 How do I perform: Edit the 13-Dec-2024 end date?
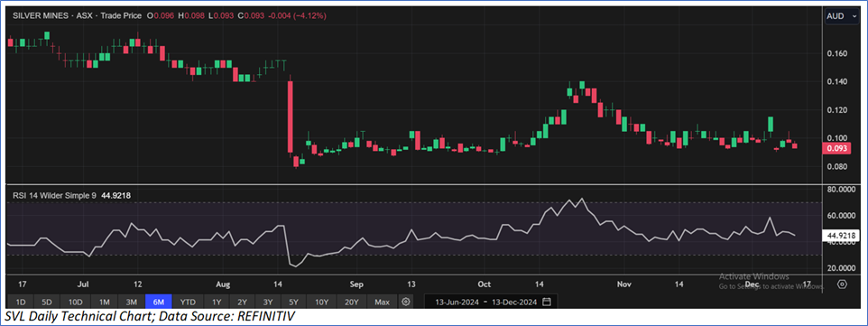(x=514, y=303)
